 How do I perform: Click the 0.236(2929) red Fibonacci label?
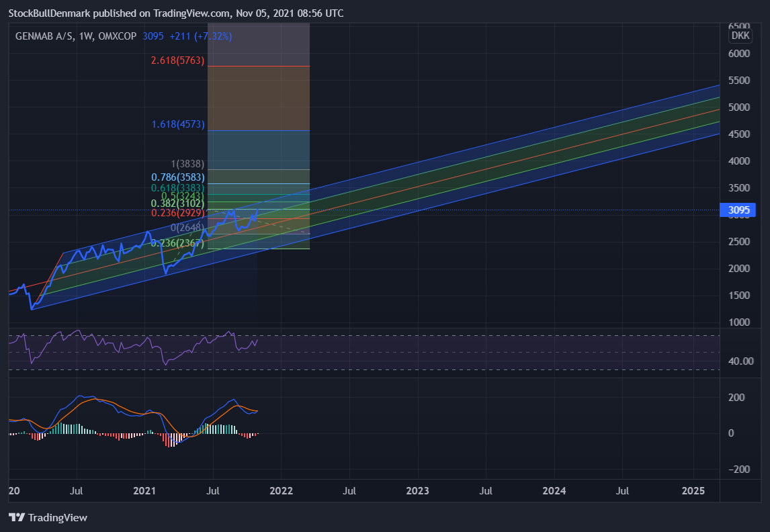178,212
